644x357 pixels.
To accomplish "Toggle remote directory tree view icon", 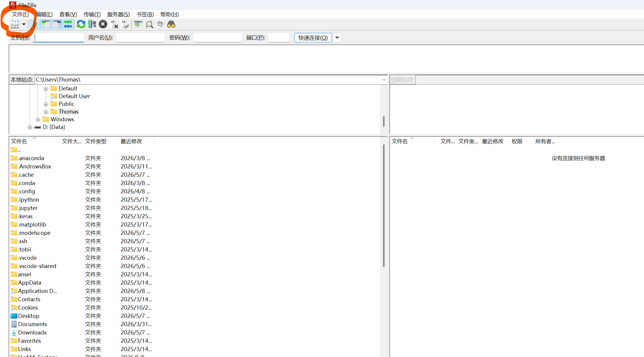I will pos(57,24).
